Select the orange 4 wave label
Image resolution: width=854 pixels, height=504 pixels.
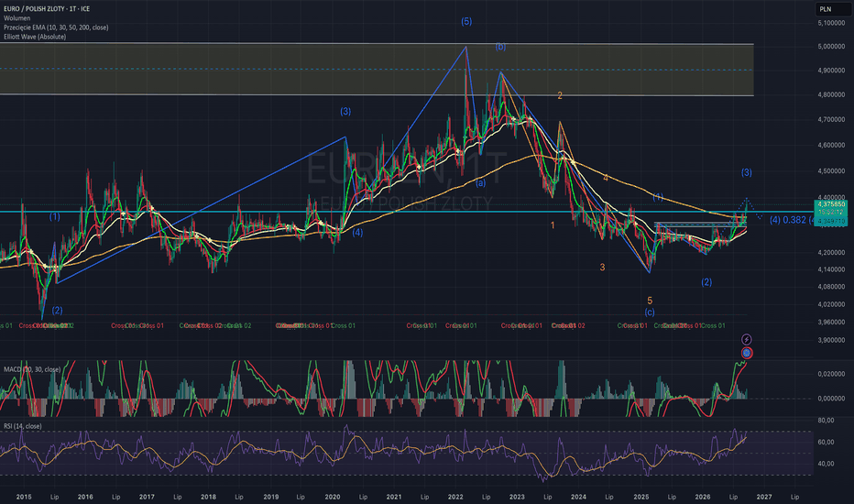(x=605, y=178)
